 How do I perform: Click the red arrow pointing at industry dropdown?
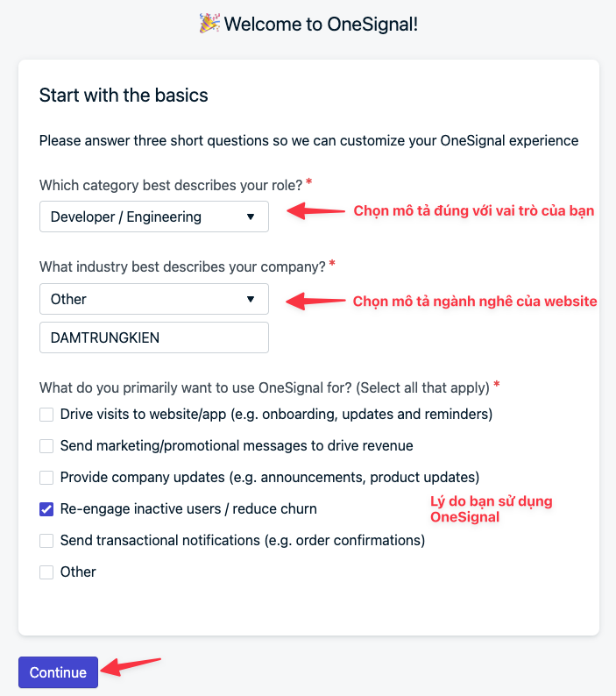[315, 301]
